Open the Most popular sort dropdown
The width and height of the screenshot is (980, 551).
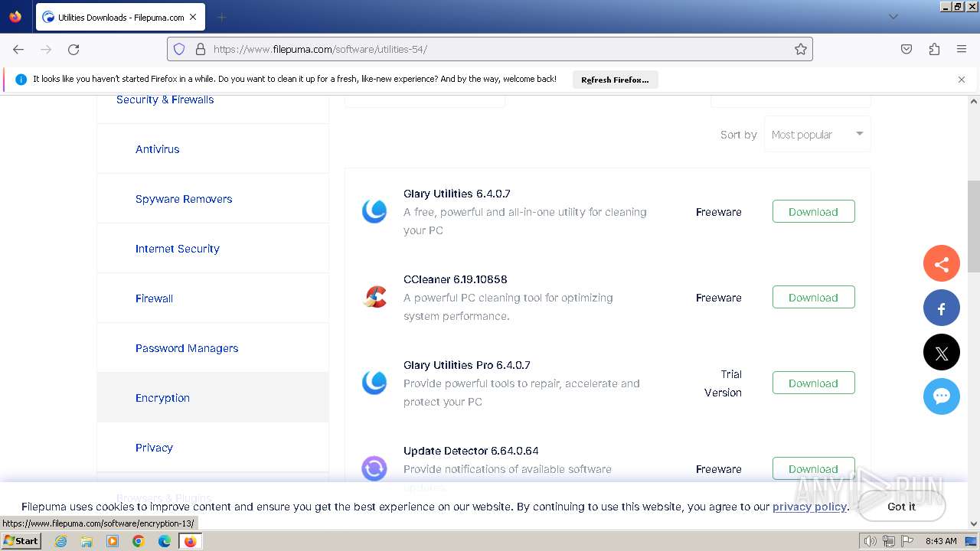click(817, 135)
